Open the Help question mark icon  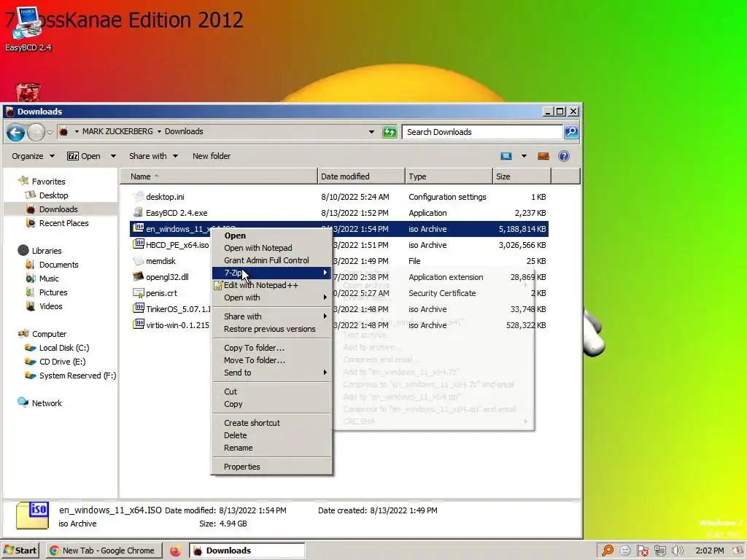coord(564,156)
